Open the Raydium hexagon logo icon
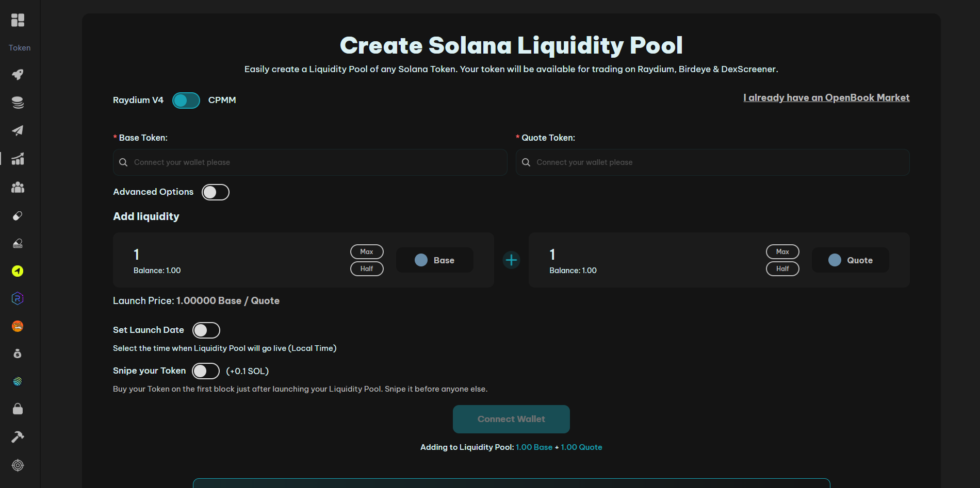Viewport: 980px width, 488px height. (18, 298)
